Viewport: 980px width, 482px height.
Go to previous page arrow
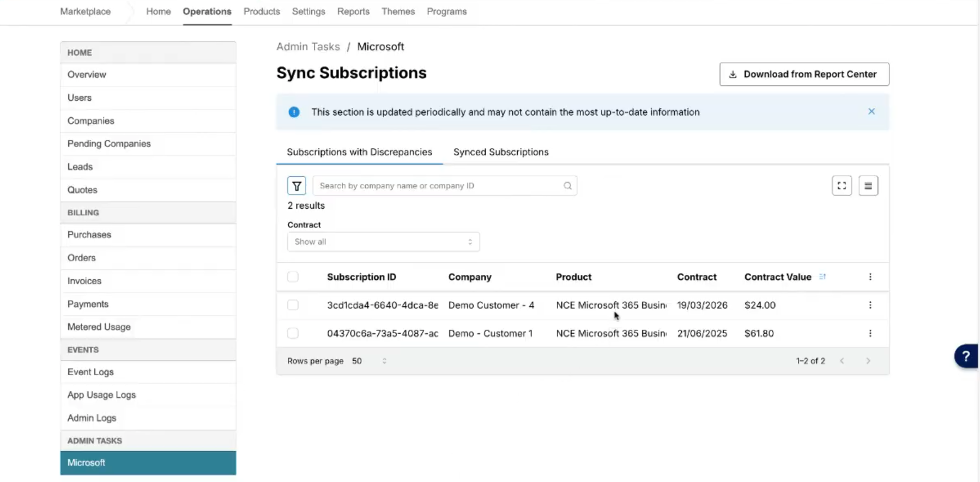tap(842, 361)
